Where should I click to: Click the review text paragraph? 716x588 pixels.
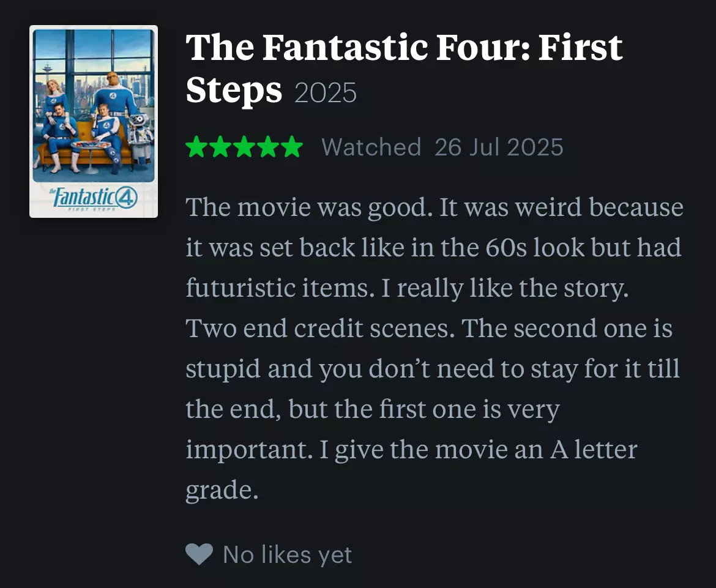[434, 348]
